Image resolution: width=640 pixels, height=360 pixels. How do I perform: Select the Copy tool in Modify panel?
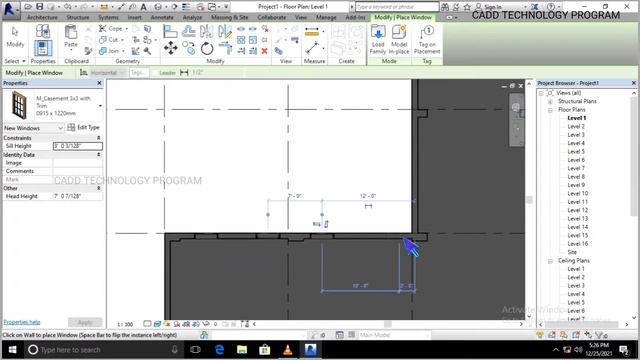point(189,48)
